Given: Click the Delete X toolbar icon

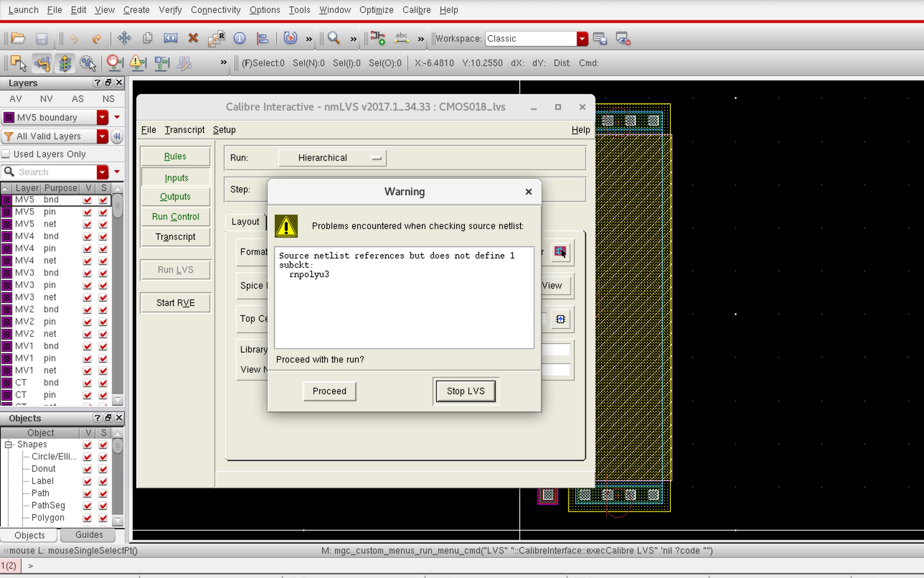Looking at the screenshot, I should click(x=193, y=38).
